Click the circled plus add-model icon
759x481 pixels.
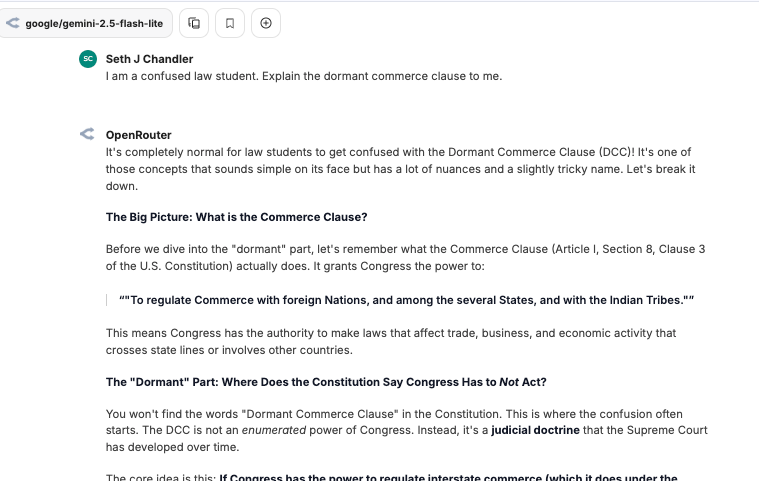[x=265, y=23]
